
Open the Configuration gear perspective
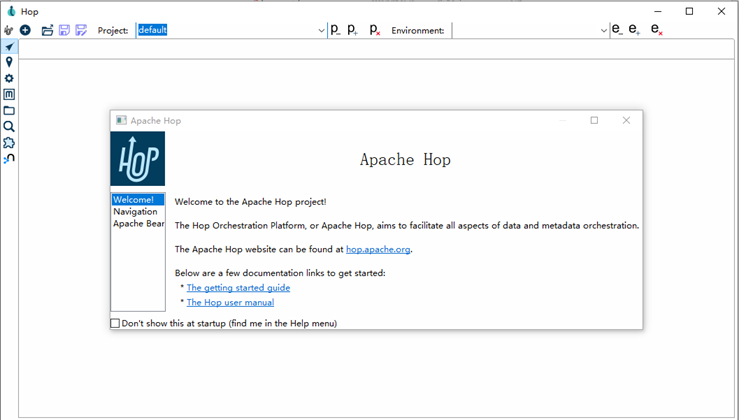click(9, 78)
